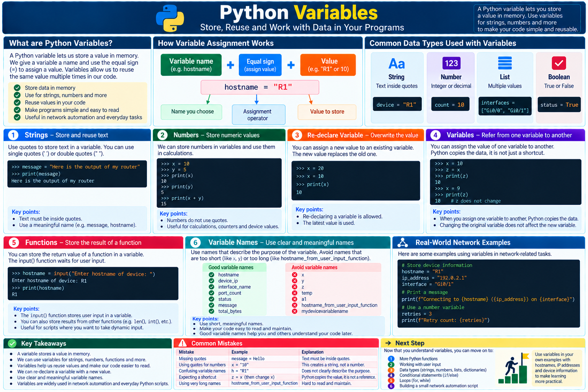This screenshot has width=588, height=392.
Task: Click the 'Avoid variable names' column header
Action: pyautogui.click(x=333, y=267)
